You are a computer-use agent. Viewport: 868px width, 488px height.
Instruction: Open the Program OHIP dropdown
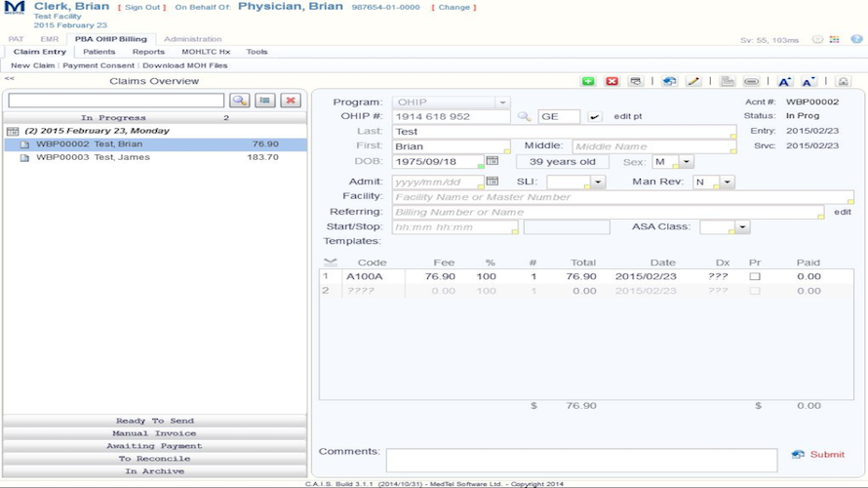[502, 102]
